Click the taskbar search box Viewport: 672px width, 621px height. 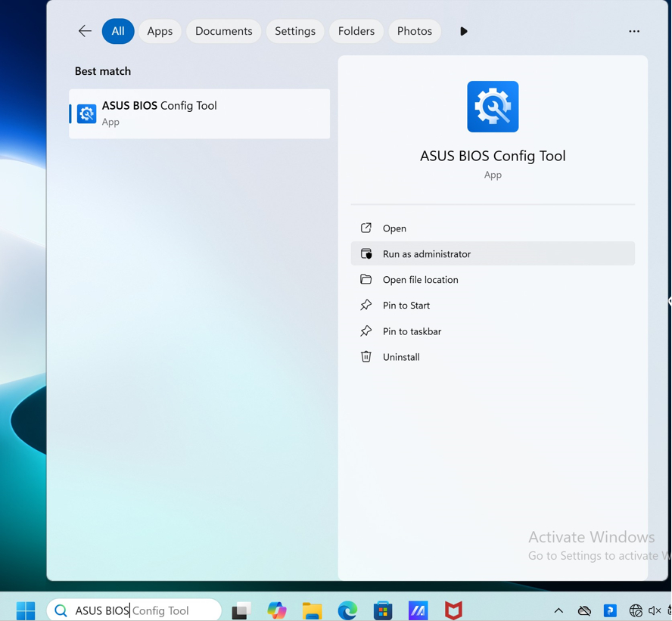[134, 610]
